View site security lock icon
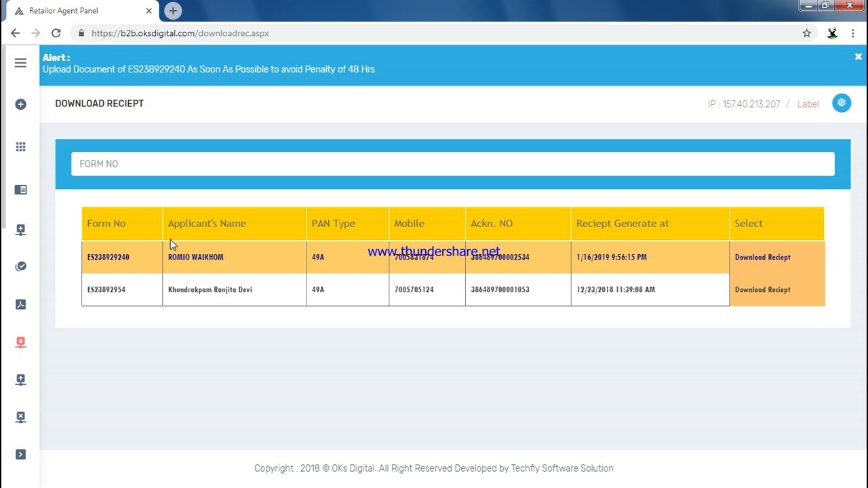868x488 pixels. point(81,33)
